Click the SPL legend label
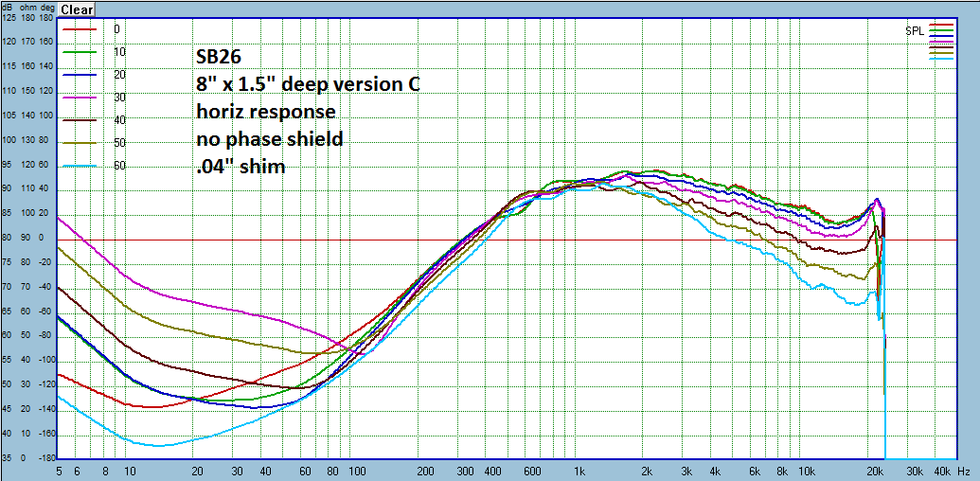The width and height of the screenshot is (980, 481). 915,32
